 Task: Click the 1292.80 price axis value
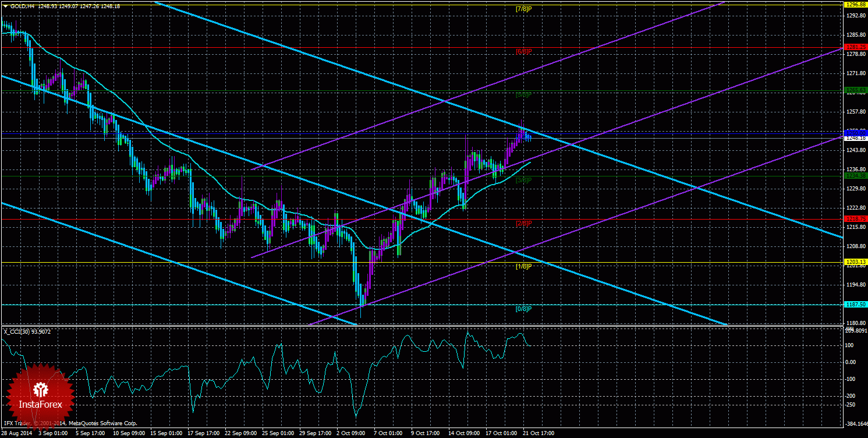click(x=856, y=16)
